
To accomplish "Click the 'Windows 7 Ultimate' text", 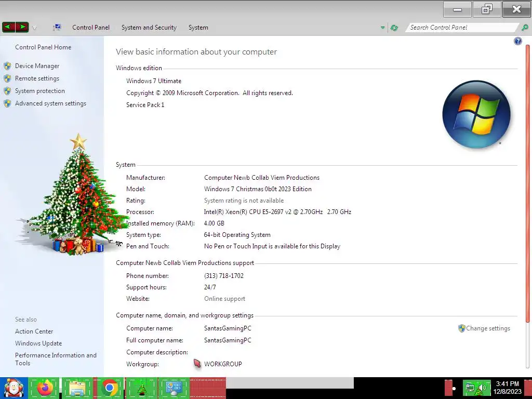I will [x=154, y=81].
